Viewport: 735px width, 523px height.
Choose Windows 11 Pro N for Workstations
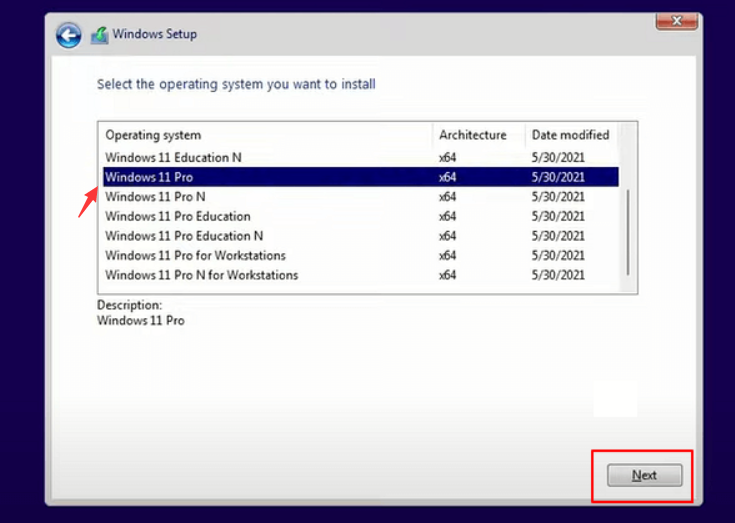point(201,275)
